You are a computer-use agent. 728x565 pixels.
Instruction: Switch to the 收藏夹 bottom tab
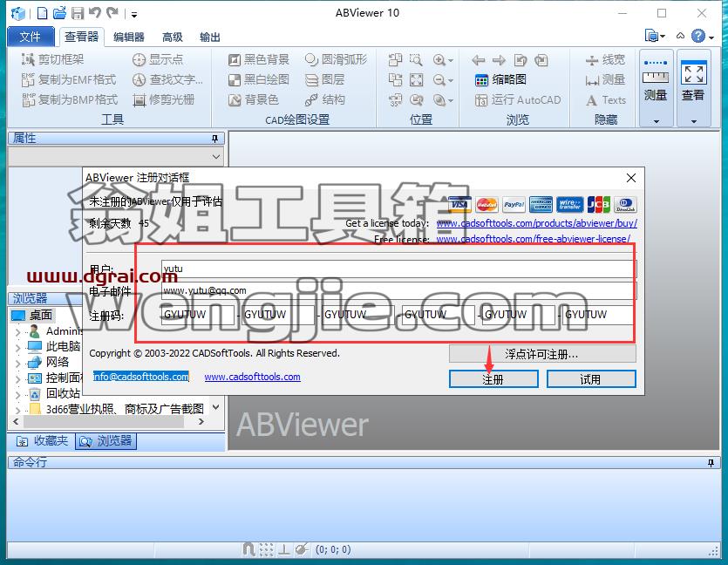pos(42,440)
